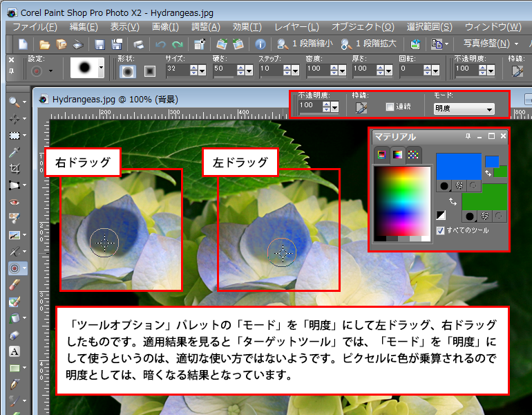The height and width of the screenshot is (415, 532).
Task: Click the New document icon
Action: click(23, 44)
